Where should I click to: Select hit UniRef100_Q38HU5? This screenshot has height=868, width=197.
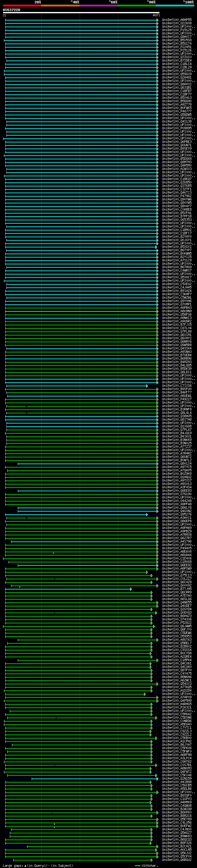(x=177, y=416)
